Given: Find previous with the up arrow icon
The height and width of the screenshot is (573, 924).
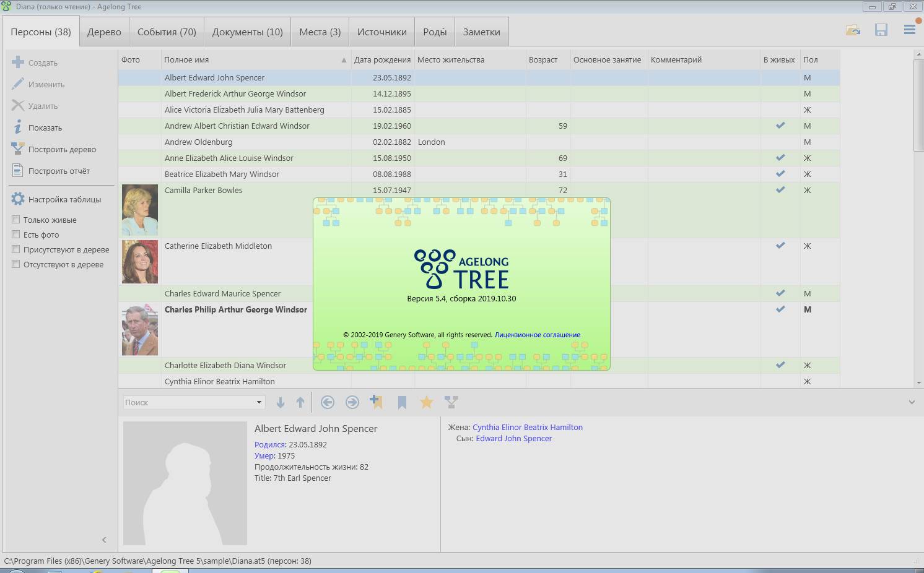Looking at the screenshot, I should coord(300,403).
